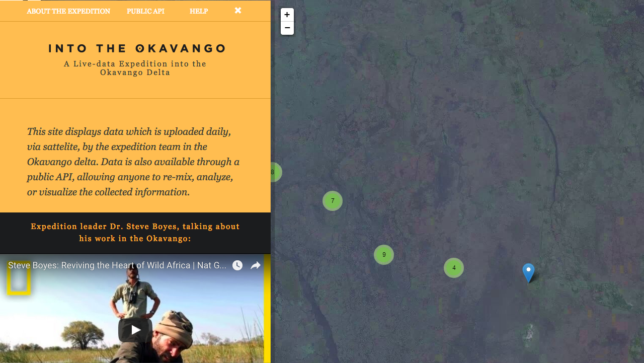The image size is (644, 363).
Task: Click the 'A Live-data Expedition' subtitle
Action: pos(135,68)
